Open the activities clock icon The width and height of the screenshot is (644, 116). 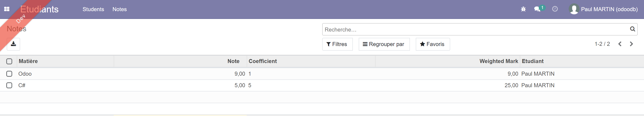point(555,9)
